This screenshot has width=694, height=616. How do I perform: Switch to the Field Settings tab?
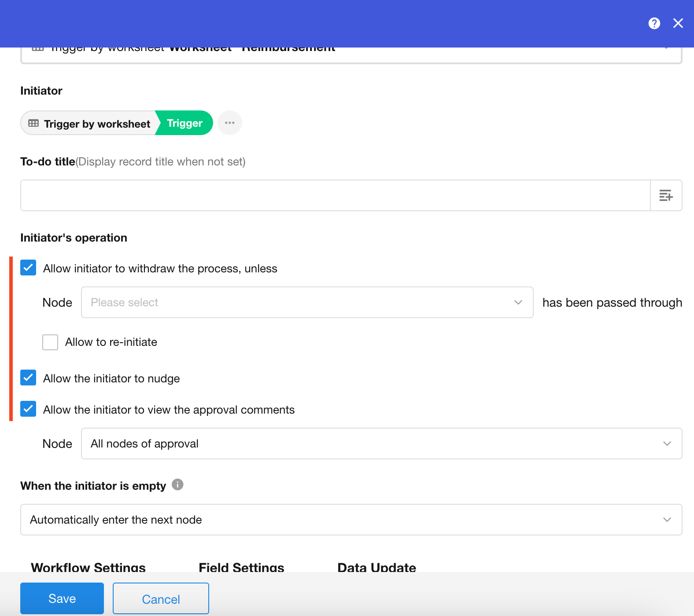point(241,567)
